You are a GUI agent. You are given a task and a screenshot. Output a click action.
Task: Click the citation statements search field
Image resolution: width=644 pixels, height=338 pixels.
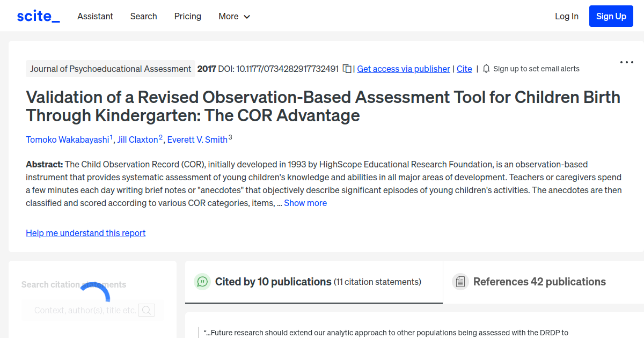point(86,310)
